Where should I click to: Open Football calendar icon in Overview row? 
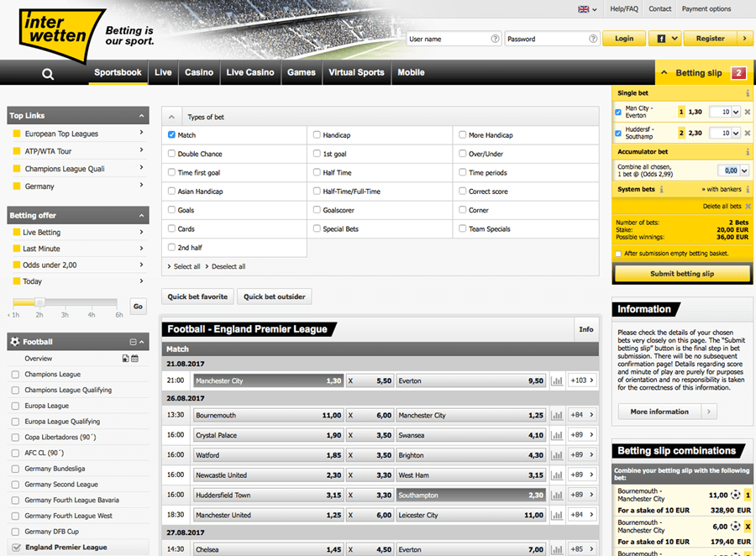tap(134, 359)
